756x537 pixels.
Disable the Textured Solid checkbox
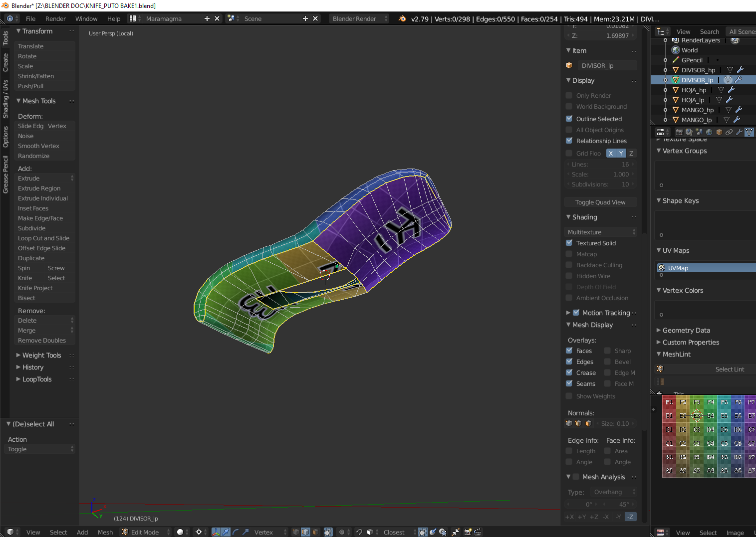(569, 243)
